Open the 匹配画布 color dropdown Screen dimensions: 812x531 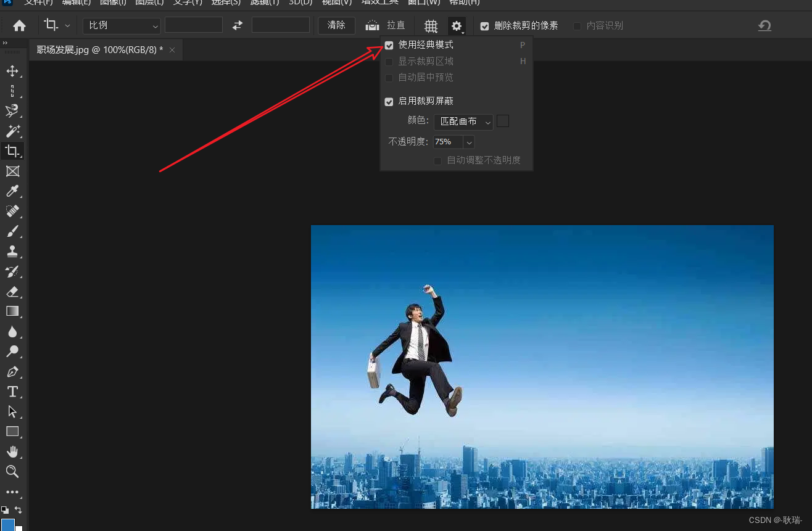tap(463, 122)
